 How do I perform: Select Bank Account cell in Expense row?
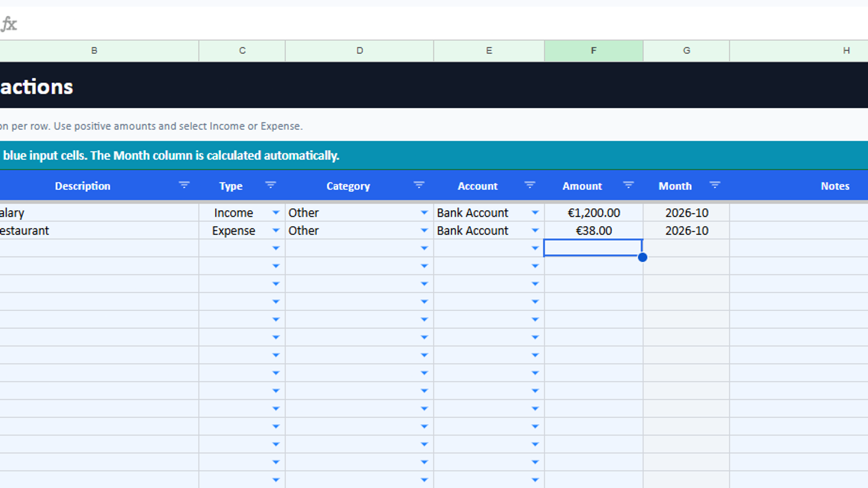pos(489,231)
